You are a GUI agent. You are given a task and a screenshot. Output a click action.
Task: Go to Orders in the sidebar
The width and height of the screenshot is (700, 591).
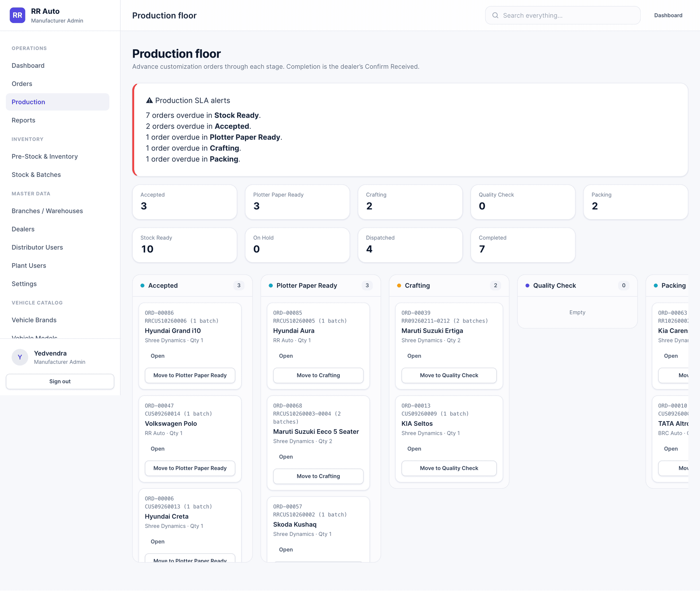tap(58, 84)
